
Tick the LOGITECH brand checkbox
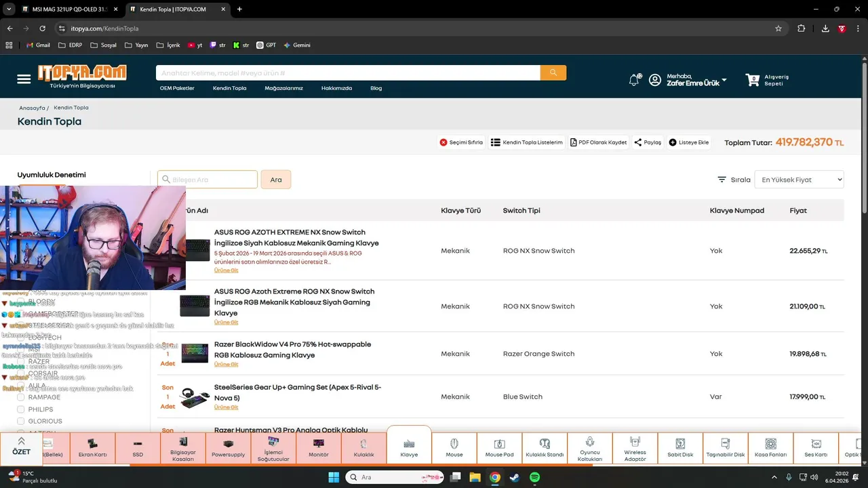coord(20,338)
